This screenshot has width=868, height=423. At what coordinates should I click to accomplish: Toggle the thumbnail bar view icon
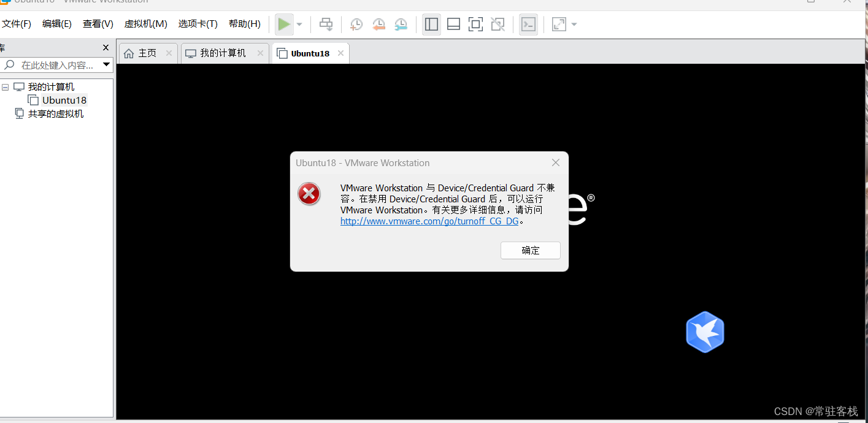click(453, 25)
